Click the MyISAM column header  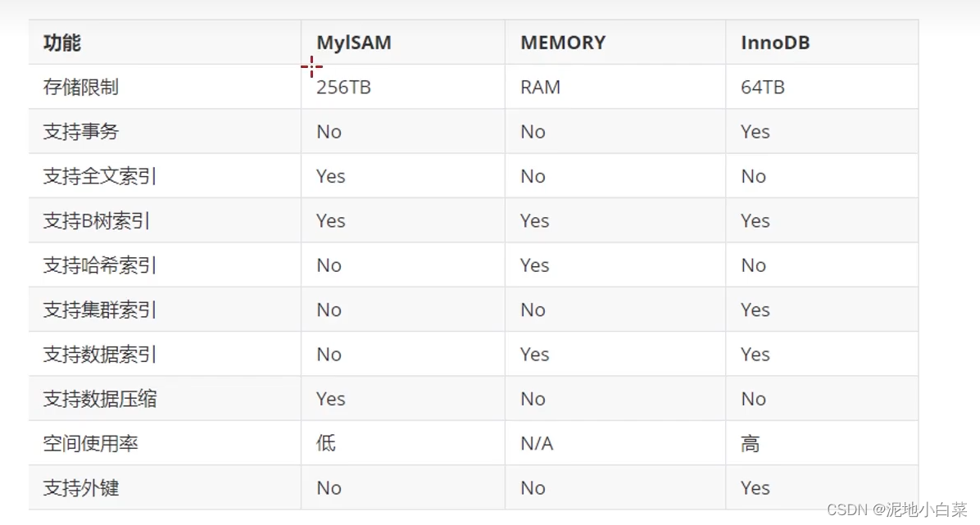(354, 43)
